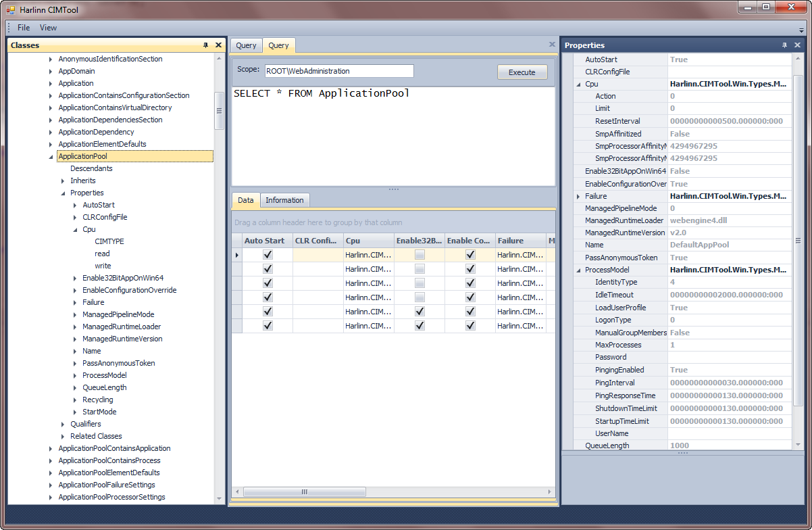Collapse the Cpu node in the Classes tree
812x530 pixels.
75,230
